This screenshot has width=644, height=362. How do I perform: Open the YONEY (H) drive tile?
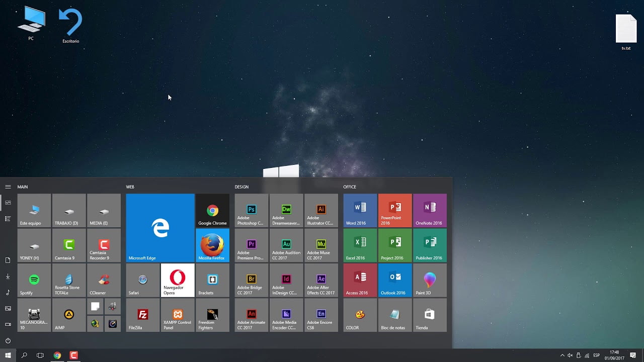pyautogui.click(x=34, y=245)
